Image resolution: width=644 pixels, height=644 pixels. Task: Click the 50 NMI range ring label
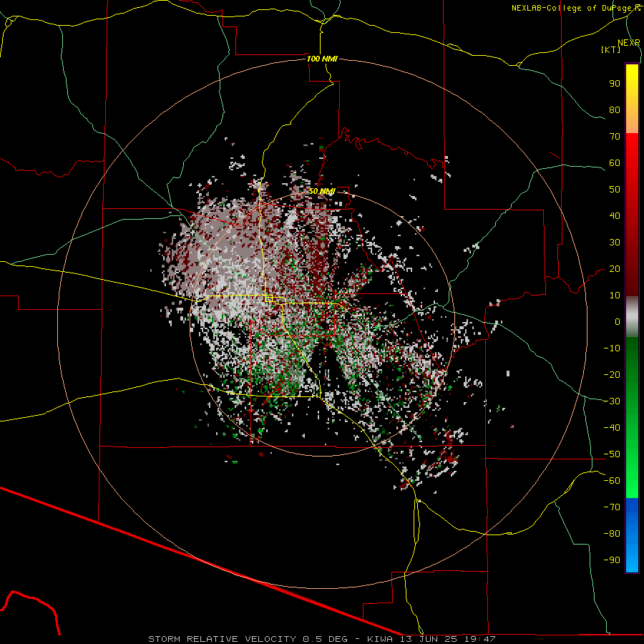click(322, 191)
